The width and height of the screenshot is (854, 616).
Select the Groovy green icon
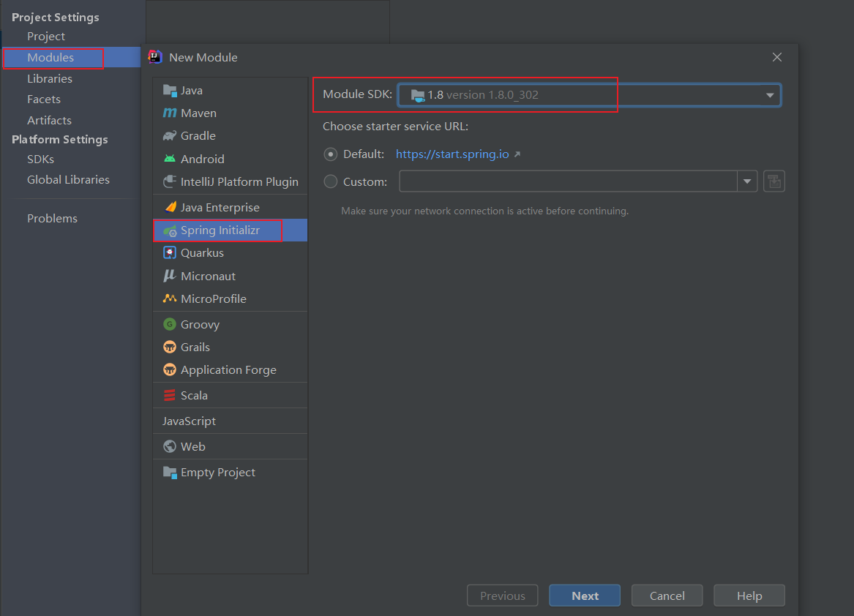point(170,324)
